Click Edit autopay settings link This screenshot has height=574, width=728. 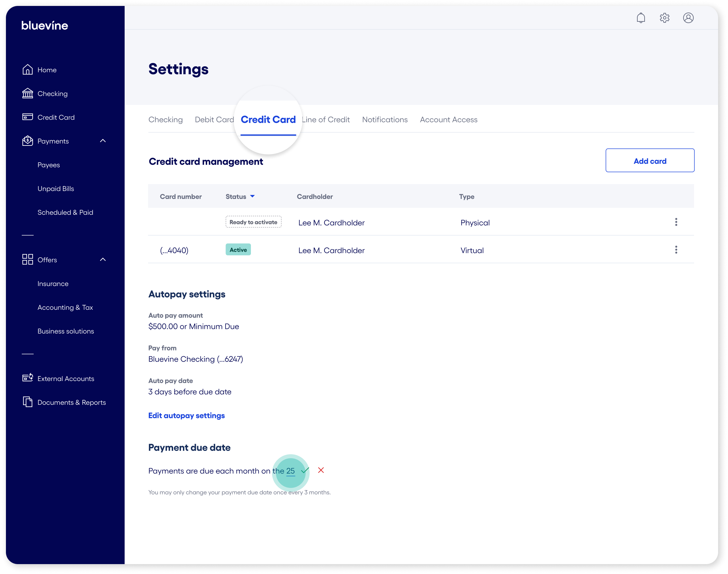point(186,416)
